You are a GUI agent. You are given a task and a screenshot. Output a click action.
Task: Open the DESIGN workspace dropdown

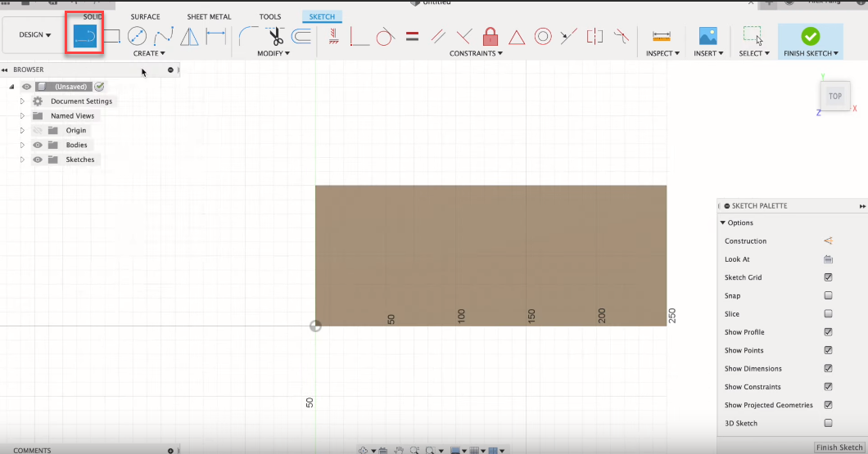click(x=34, y=35)
